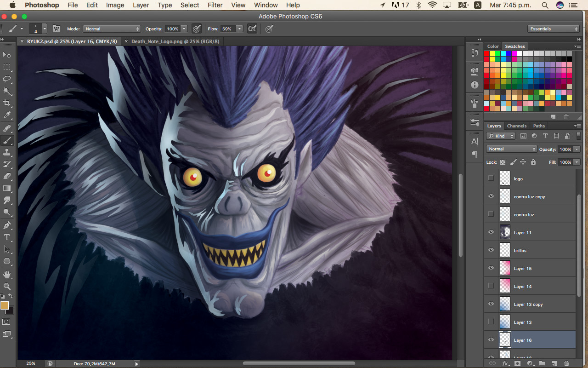
Task: Select the Dodge tool
Action: click(7, 212)
